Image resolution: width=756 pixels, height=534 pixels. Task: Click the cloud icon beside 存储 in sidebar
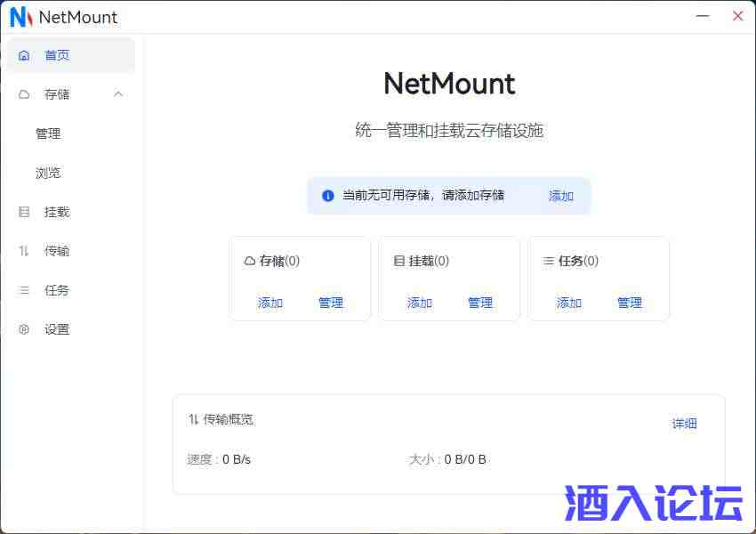coord(24,94)
